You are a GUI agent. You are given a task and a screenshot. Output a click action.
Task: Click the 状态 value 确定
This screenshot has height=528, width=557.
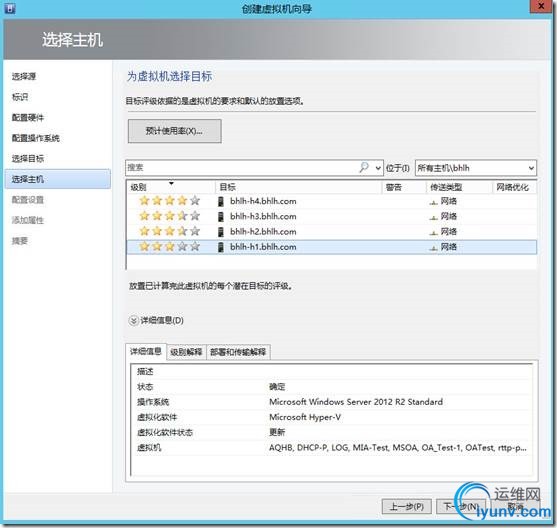pyautogui.click(x=277, y=387)
